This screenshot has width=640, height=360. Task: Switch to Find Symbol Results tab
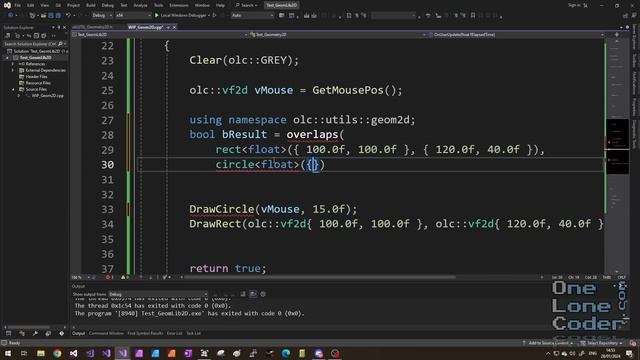[x=145, y=333]
